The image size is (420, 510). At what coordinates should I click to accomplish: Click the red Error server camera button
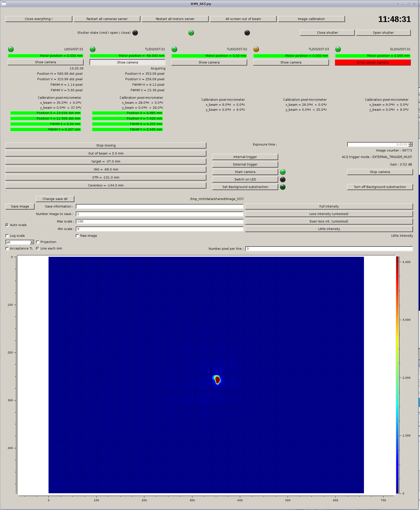(373, 62)
